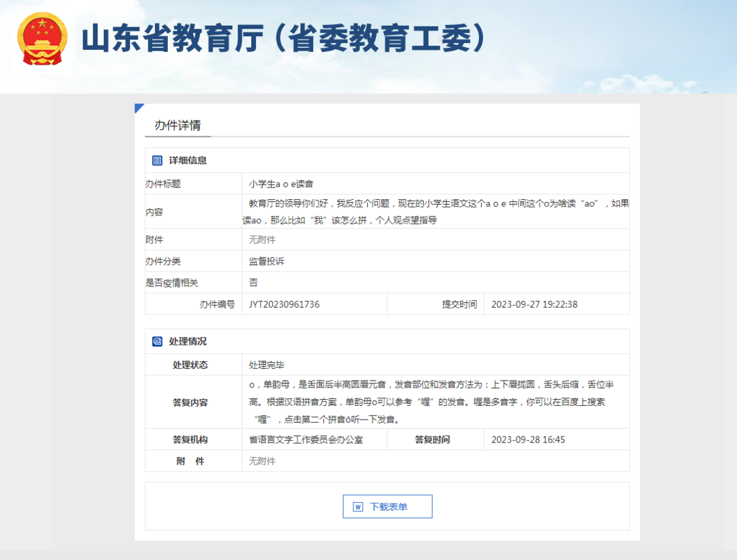The image size is (737, 560).
Task: Click the reply time 2023-09-28 16:45
Action: click(528, 440)
